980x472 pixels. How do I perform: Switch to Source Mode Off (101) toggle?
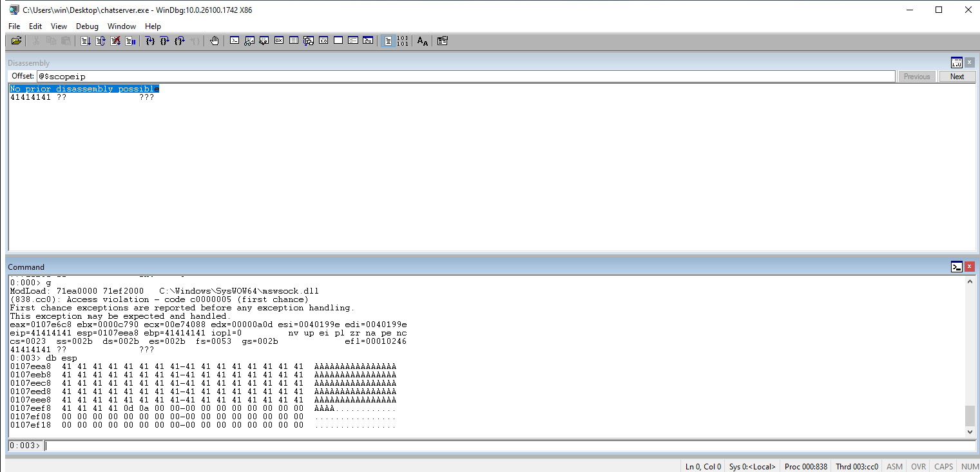click(403, 41)
